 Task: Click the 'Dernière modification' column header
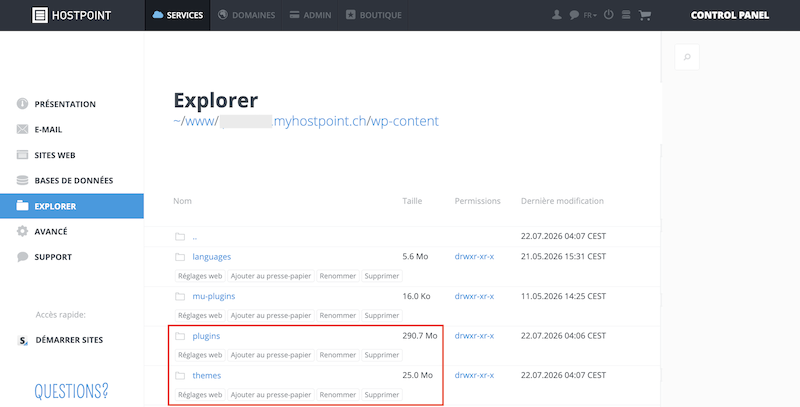562,201
